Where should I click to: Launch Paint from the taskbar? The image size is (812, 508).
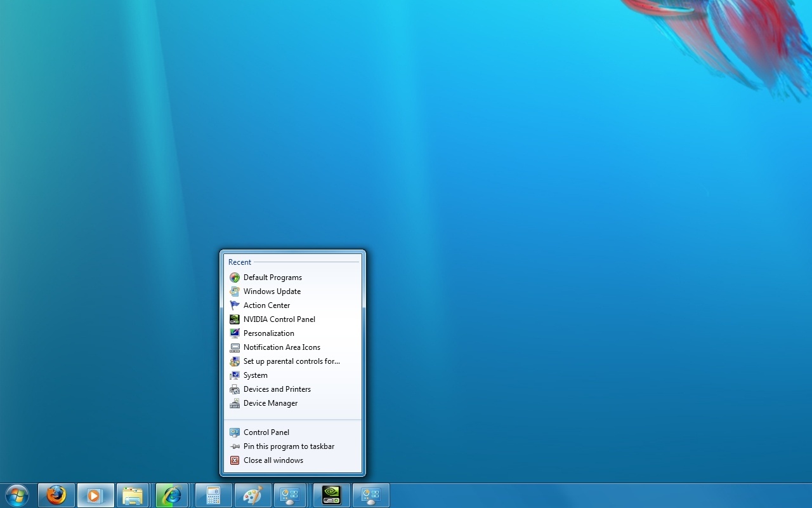pyautogui.click(x=252, y=495)
